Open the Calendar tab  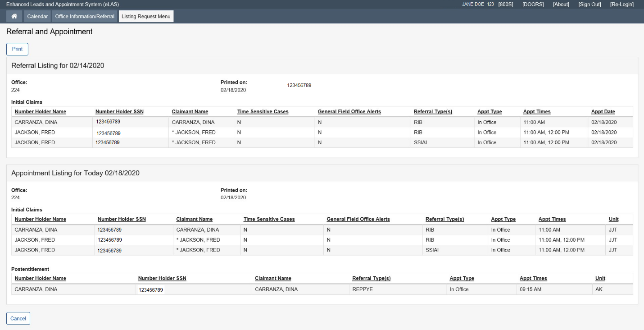[x=37, y=16]
